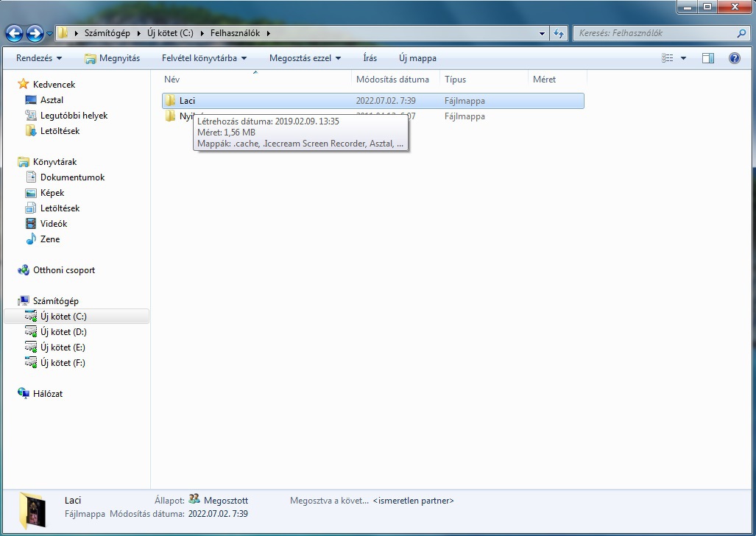756x536 pixels.
Task: Click the Hálózat network icon
Action: pyautogui.click(x=23, y=393)
